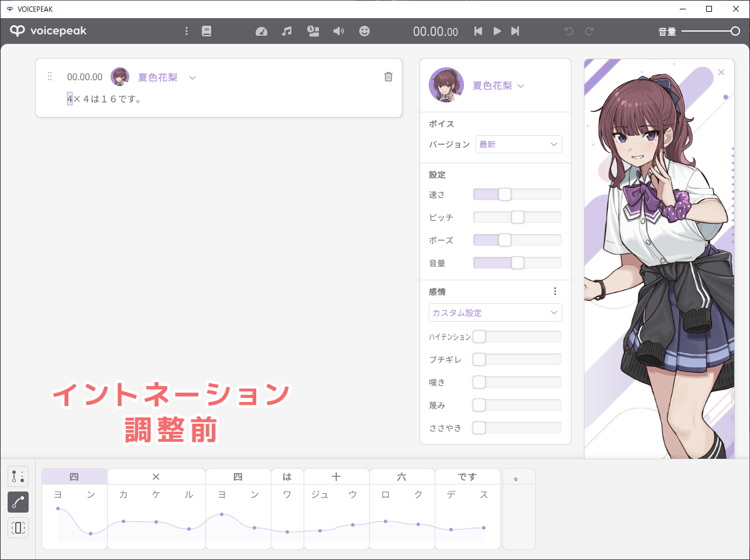Open the バージョン 最新 dropdown

[x=519, y=144]
